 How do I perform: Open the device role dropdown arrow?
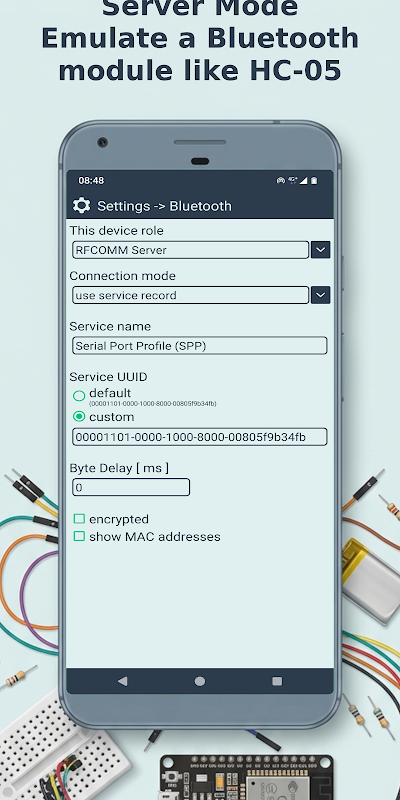(320, 250)
